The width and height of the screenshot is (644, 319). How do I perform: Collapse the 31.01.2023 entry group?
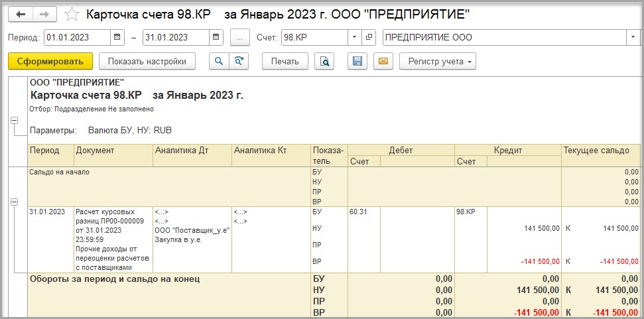click(14, 202)
